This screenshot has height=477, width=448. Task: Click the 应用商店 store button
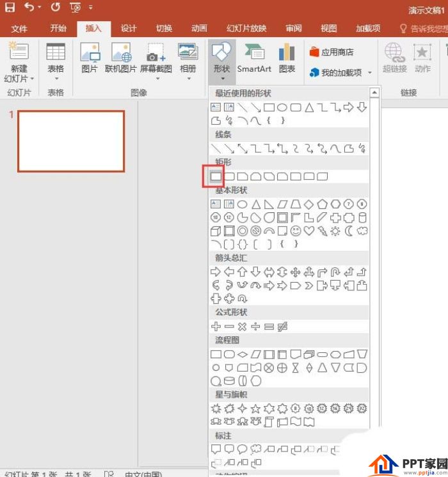(x=332, y=52)
